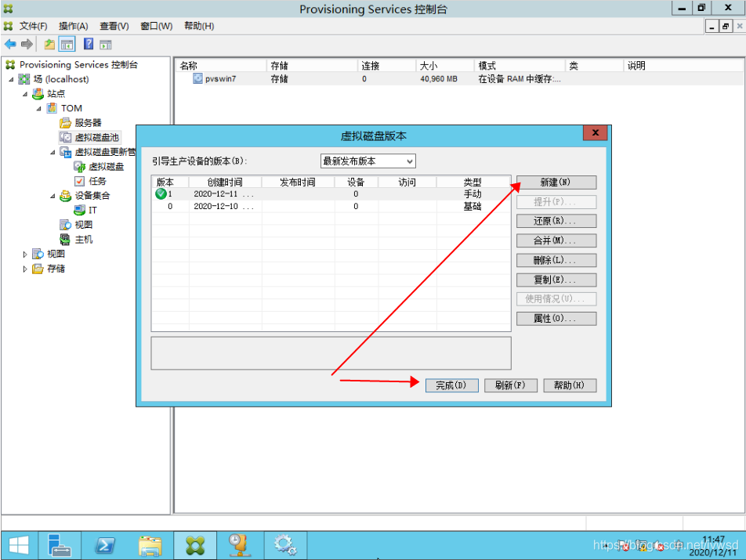The width and height of the screenshot is (746, 560).
Task: Click the Help question mark toolbar icon
Action: click(x=89, y=45)
